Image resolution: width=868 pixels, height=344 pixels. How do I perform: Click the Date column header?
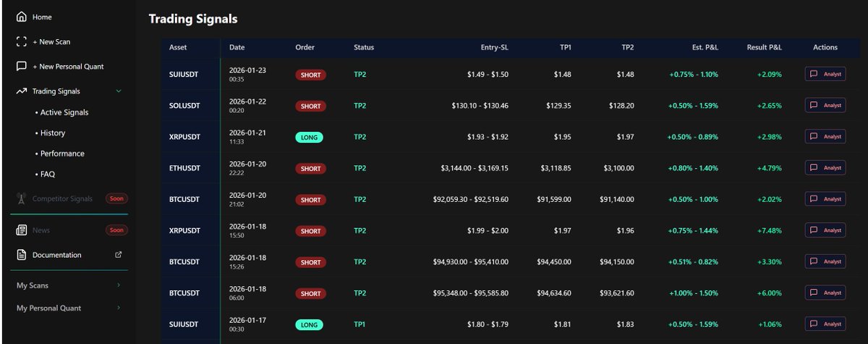(237, 47)
